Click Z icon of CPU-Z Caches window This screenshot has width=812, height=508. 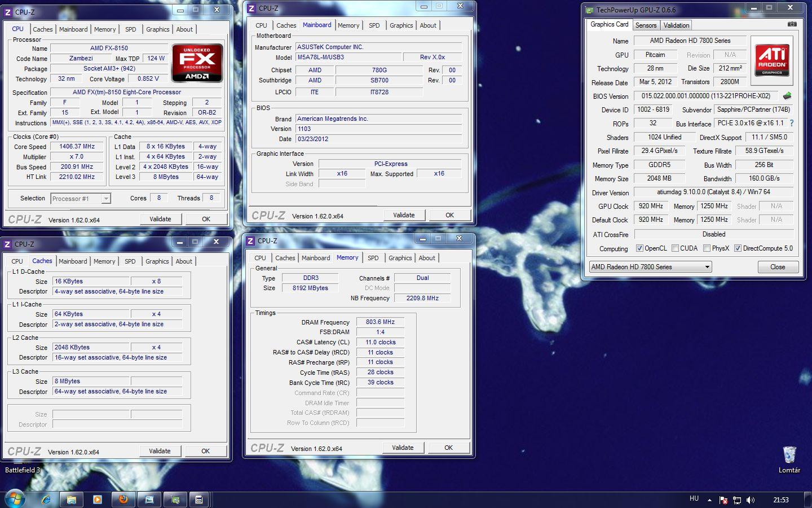(x=7, y=244)
